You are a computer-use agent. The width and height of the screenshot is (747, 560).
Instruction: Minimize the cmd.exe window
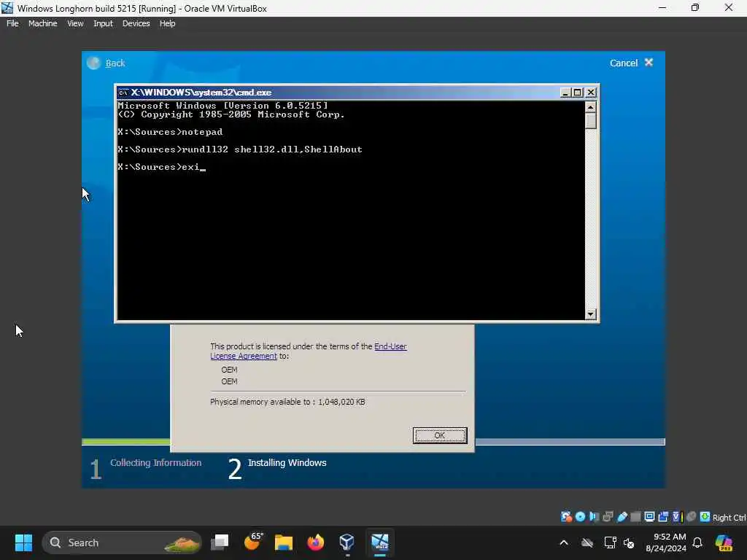click(565, 93)
